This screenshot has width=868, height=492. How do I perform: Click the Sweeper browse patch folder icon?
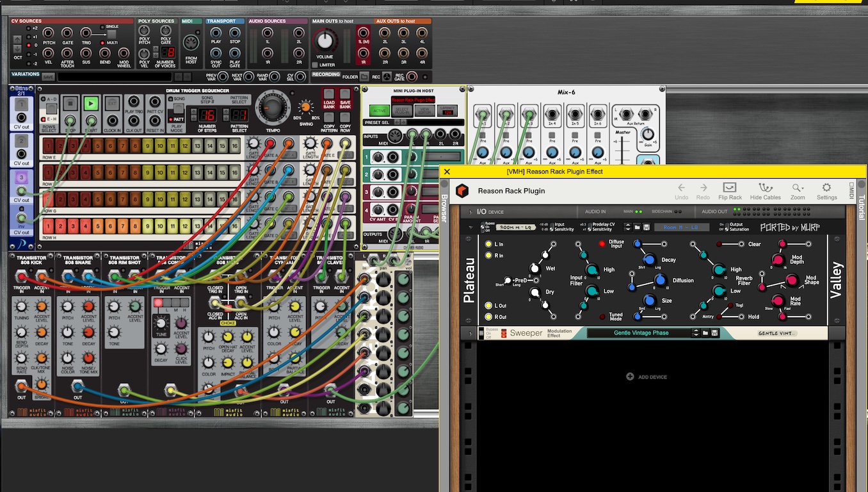coord(705,333)
